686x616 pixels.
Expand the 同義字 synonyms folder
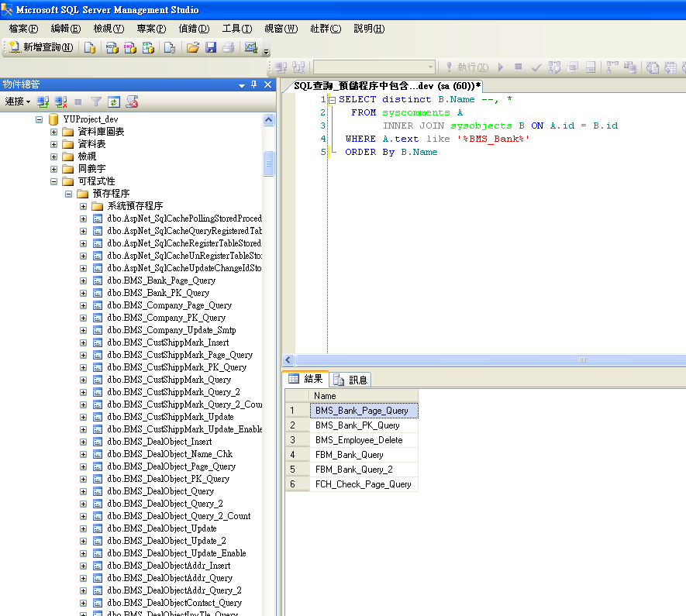[x=53, y=169]
